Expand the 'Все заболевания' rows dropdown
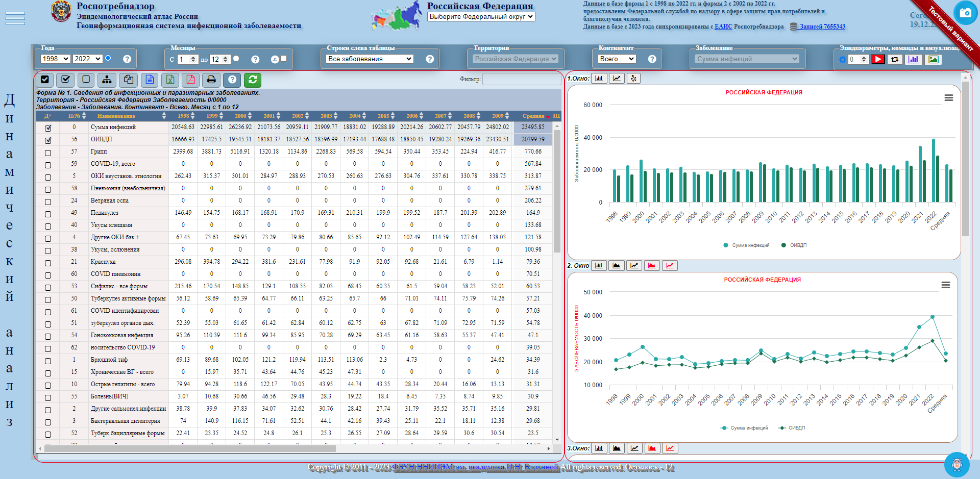980x479 pixels. (x=370, y=59)
